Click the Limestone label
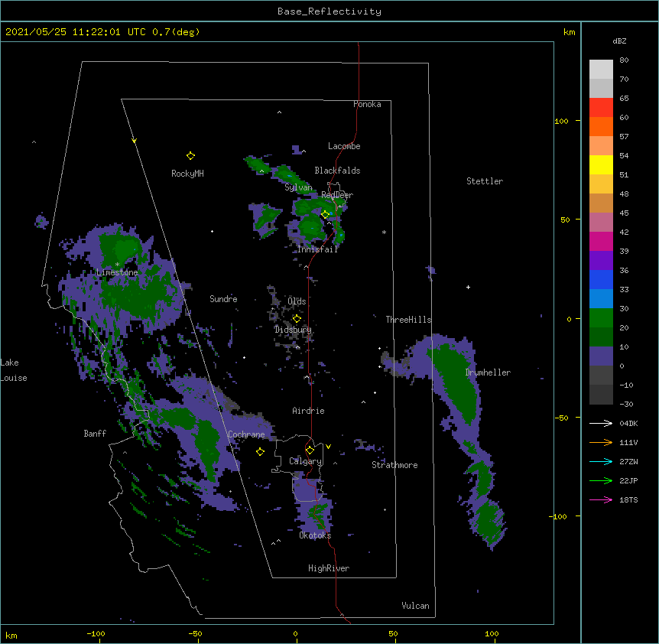 (x=117, y=272)
